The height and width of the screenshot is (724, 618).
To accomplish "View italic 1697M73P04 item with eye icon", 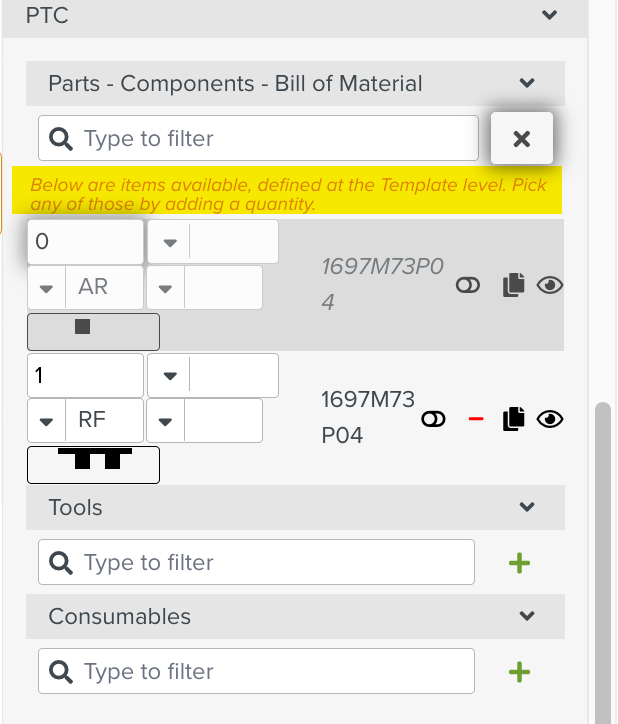I will pyautogui.click(x=550, y=285).
